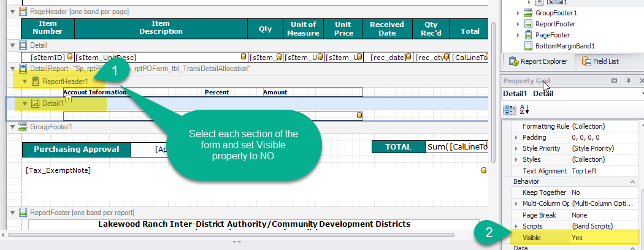Collapse the Behavior category section
Viewport: 644px width, 250px height.
pos(634,182)
